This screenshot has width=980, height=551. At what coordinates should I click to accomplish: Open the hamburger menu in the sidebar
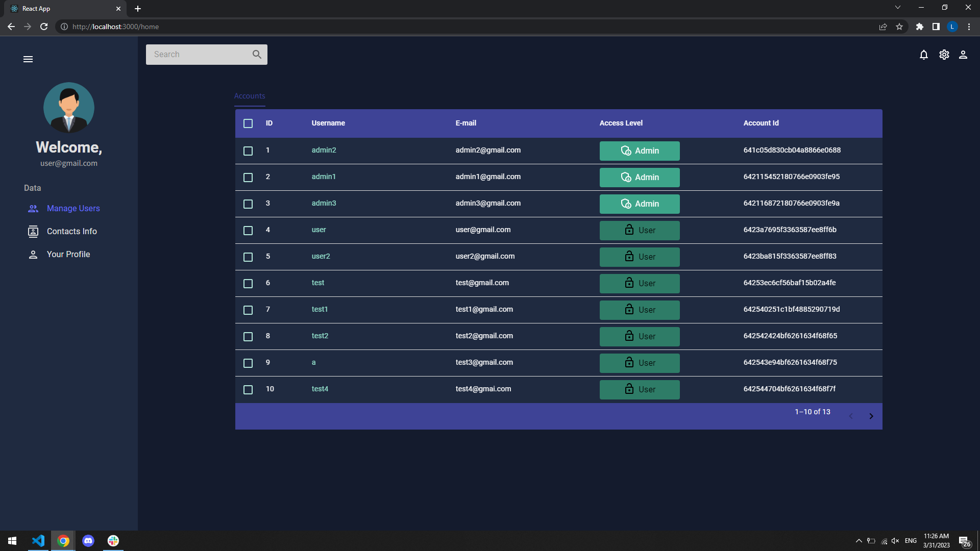(28, 59)
